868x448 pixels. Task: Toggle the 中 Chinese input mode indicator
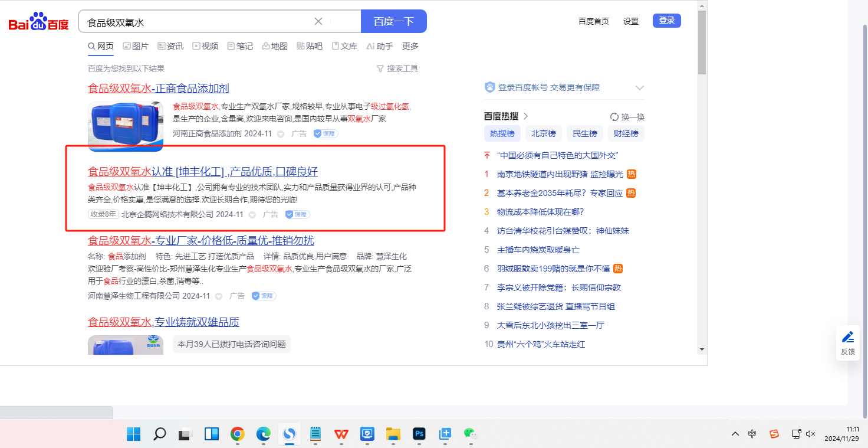pyautogui.click(x=752, y=434)
